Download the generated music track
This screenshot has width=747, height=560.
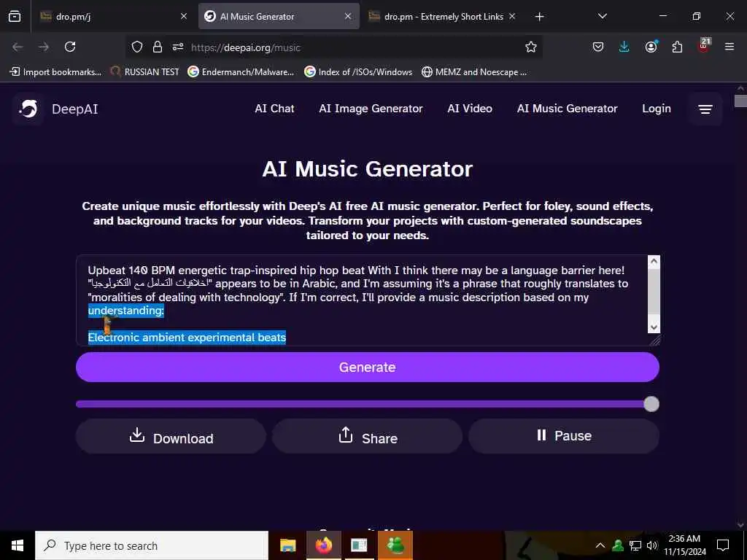[171, 437]
